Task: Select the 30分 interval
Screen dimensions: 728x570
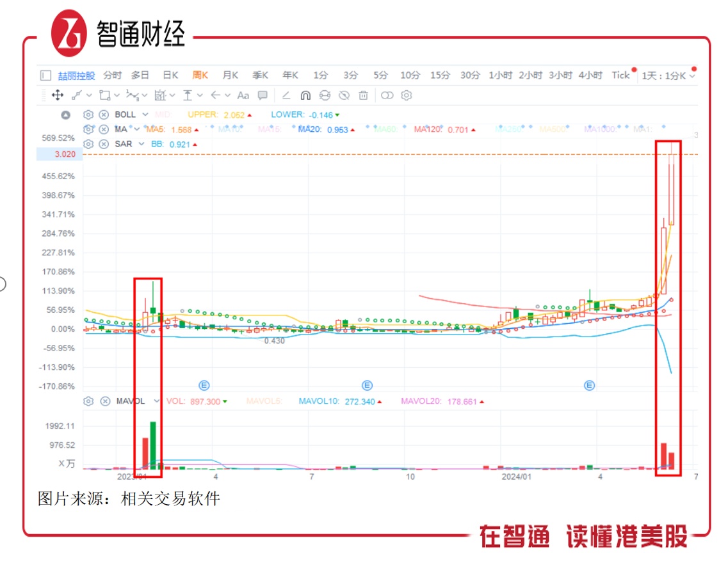Action: pyautogui.click(x=471, y=75)
